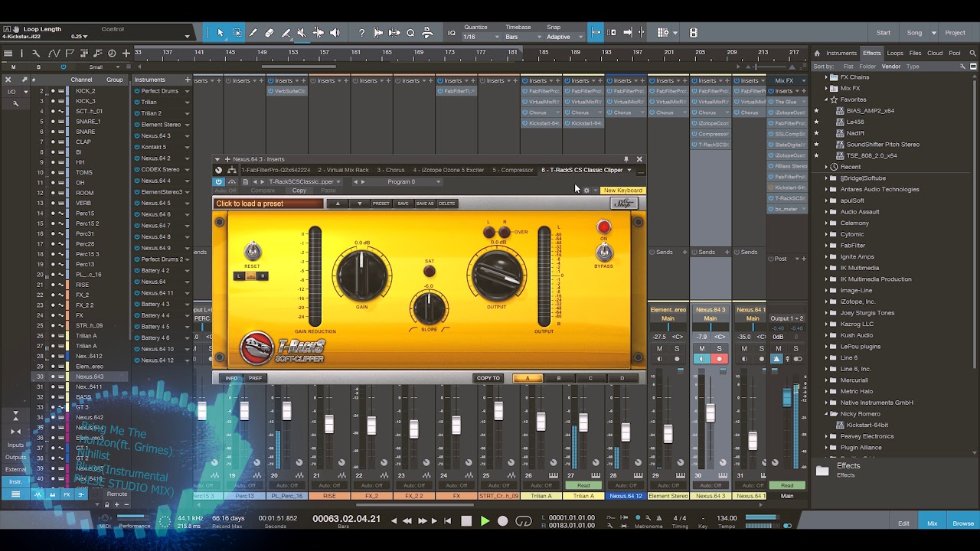Add a new track with plus icon
This screenshot has width=980, height=551.
click(x=126, y=54)
